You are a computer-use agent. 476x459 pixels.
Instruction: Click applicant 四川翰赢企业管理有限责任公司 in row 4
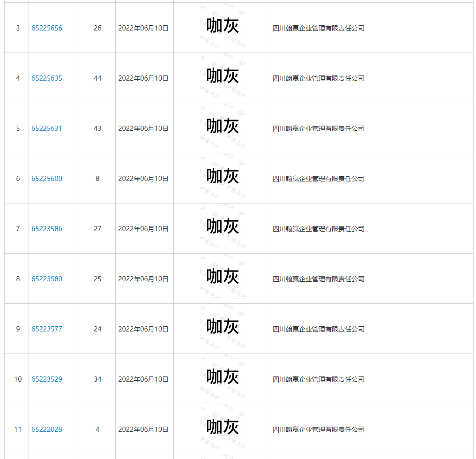pyautogui.click(x=319, y=78)
